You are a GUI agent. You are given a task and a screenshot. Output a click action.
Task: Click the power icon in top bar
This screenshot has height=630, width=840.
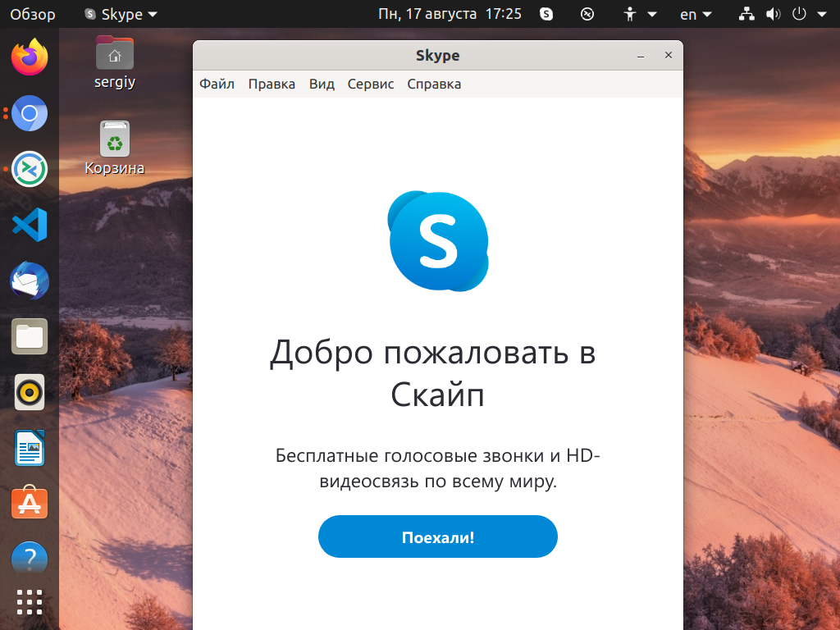point(799,14)
